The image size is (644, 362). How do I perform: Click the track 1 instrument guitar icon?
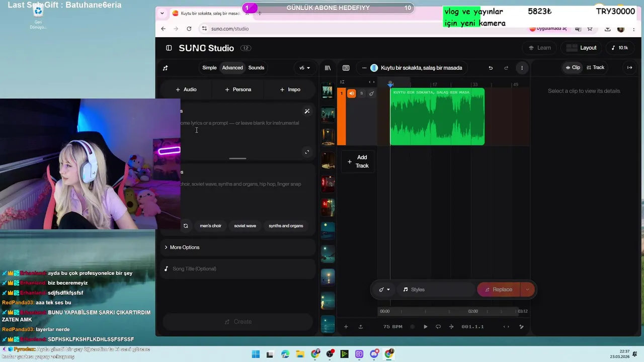click(371, 94)
